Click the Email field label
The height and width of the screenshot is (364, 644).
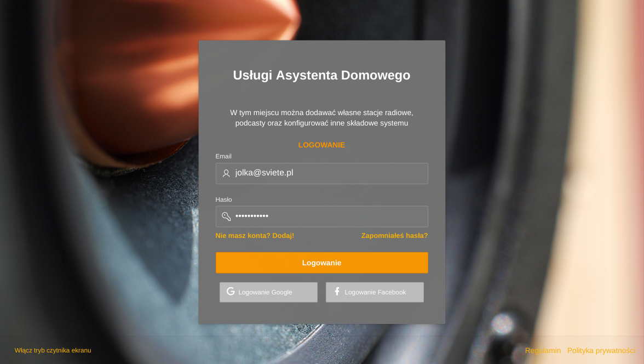click(223, 156)
